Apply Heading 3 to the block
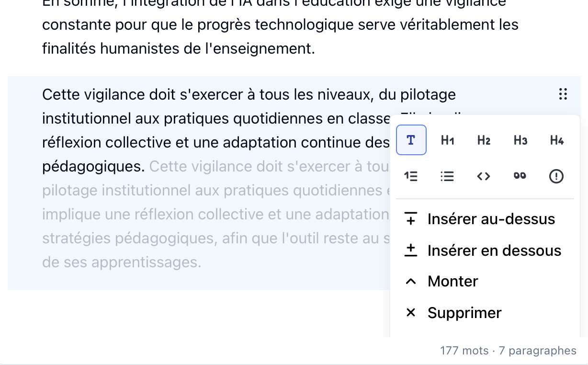The image size is (588, 365). click(520, 140)
